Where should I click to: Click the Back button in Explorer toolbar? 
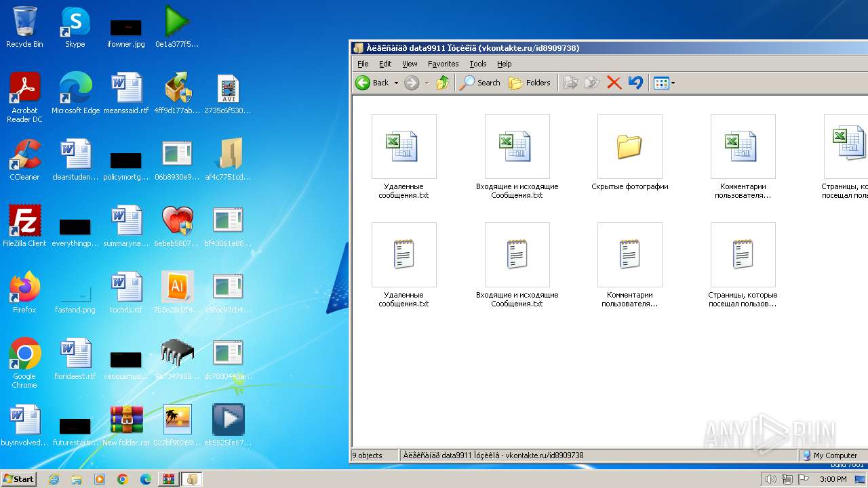372,83
